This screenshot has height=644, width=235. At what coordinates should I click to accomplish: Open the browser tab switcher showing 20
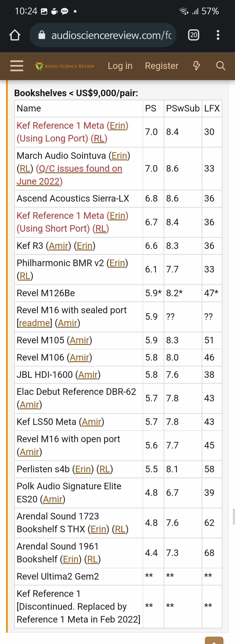click(x=194, y=35)
